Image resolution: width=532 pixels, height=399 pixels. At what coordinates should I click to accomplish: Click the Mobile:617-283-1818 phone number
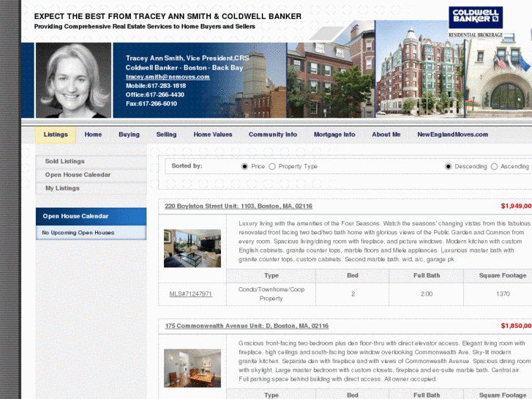(x=156, y=86)
